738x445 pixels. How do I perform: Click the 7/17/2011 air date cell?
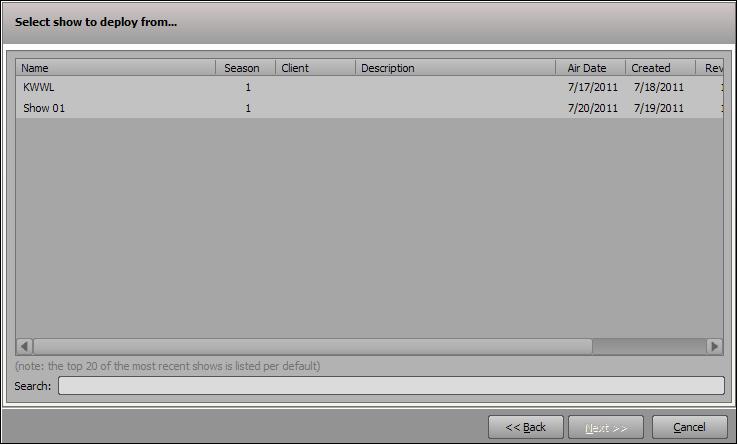pos(593,87)
